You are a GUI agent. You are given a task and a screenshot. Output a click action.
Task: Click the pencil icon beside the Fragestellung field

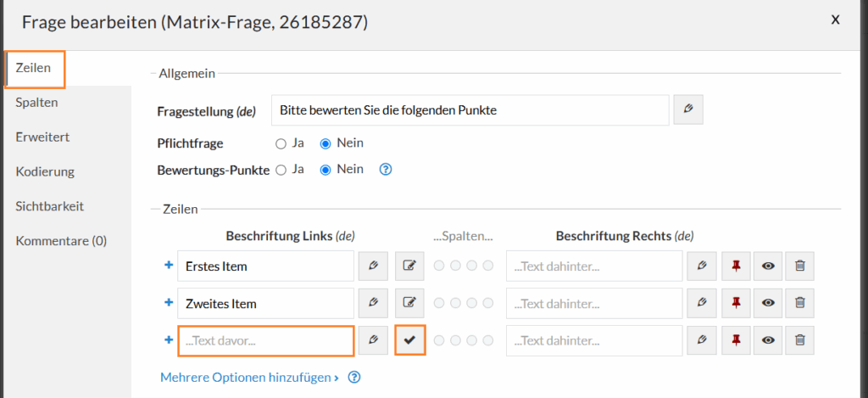tap(688, 110)
